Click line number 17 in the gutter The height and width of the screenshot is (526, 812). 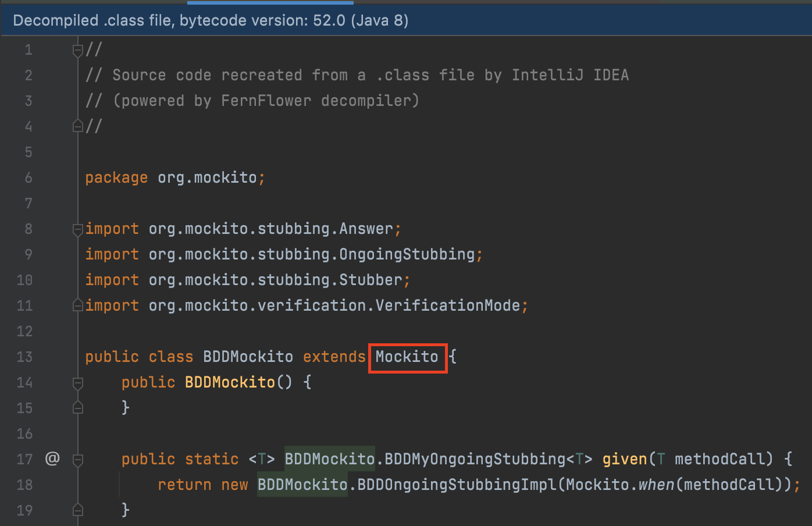(24, 459)
